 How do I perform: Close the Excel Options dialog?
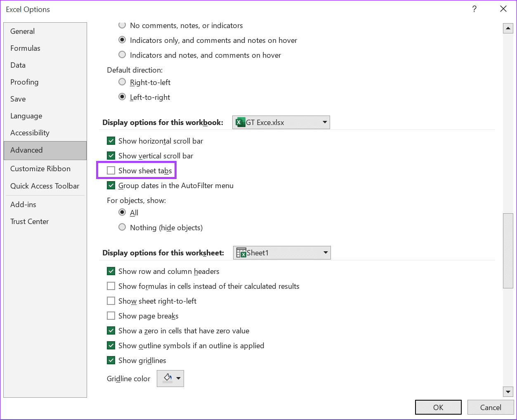pos(503,9)
